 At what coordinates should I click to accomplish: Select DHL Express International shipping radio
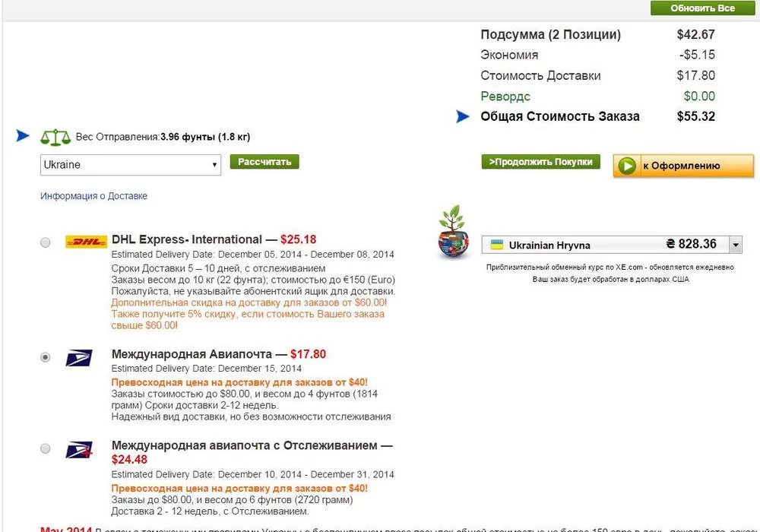(45, 242)
